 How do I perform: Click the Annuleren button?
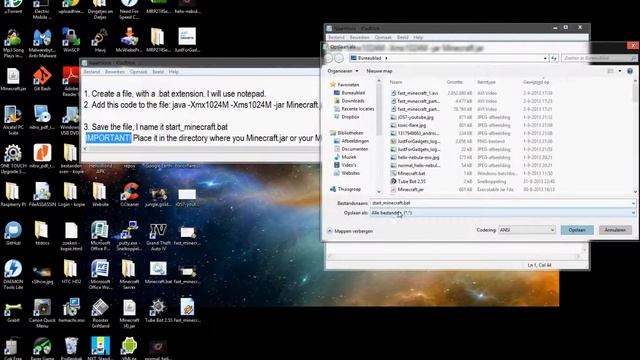pos(615,230)
